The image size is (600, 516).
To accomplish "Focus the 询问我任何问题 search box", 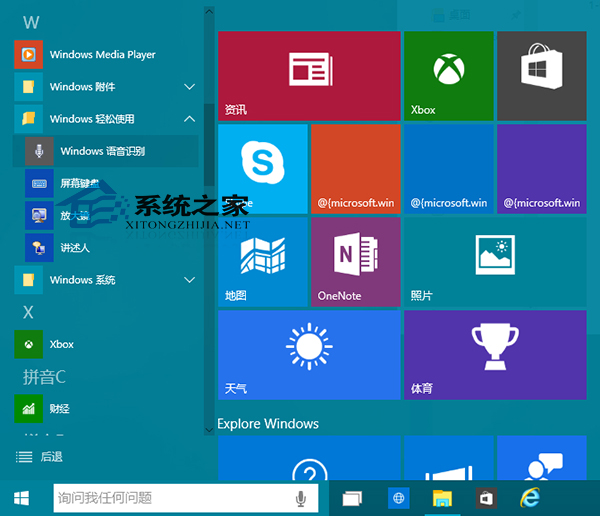I will click(x=186, y=498).
